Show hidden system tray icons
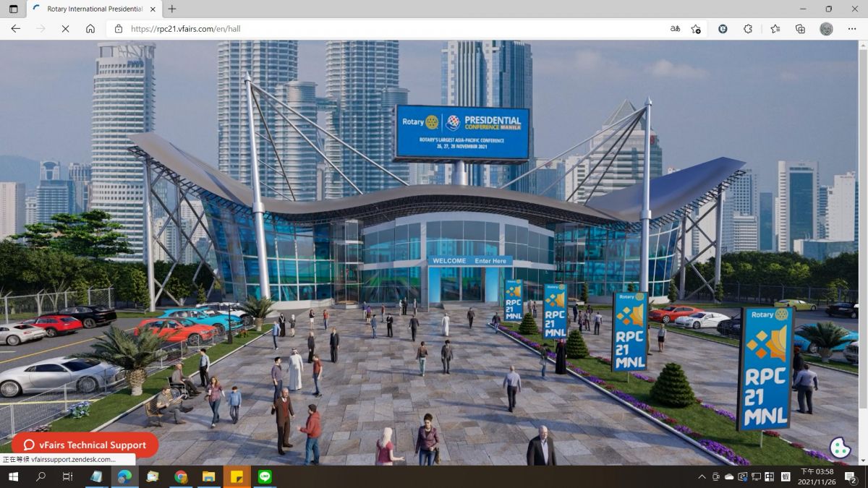 pos(702,476)
